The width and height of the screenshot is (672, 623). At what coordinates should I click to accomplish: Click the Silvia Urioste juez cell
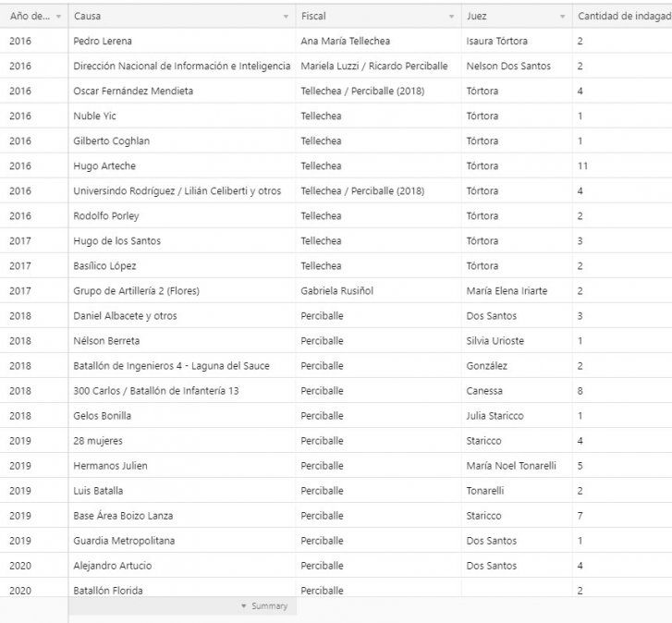[x=495, y=341]
